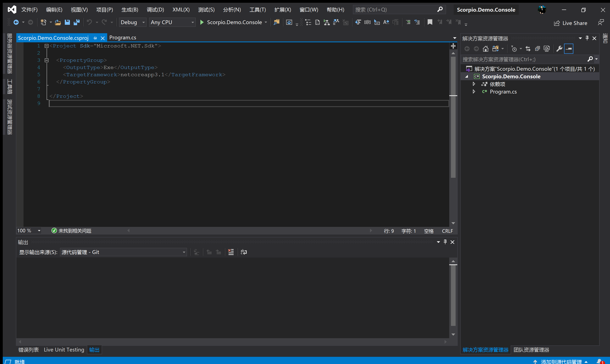Image resolution: width=610 pixels, height=364 pixels.
Task: Click the Home icon in Solution Explorer
Action: click(x=485, y=49)
